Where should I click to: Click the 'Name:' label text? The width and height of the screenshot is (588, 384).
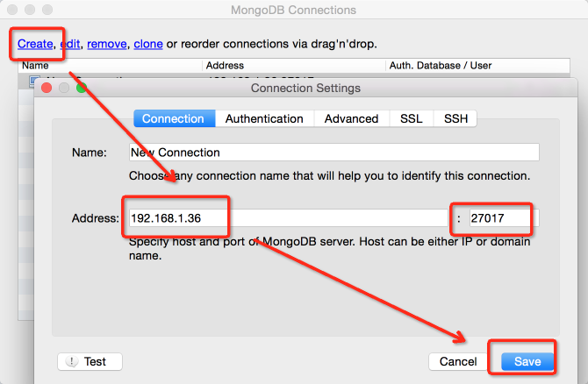tap(90, 153)
